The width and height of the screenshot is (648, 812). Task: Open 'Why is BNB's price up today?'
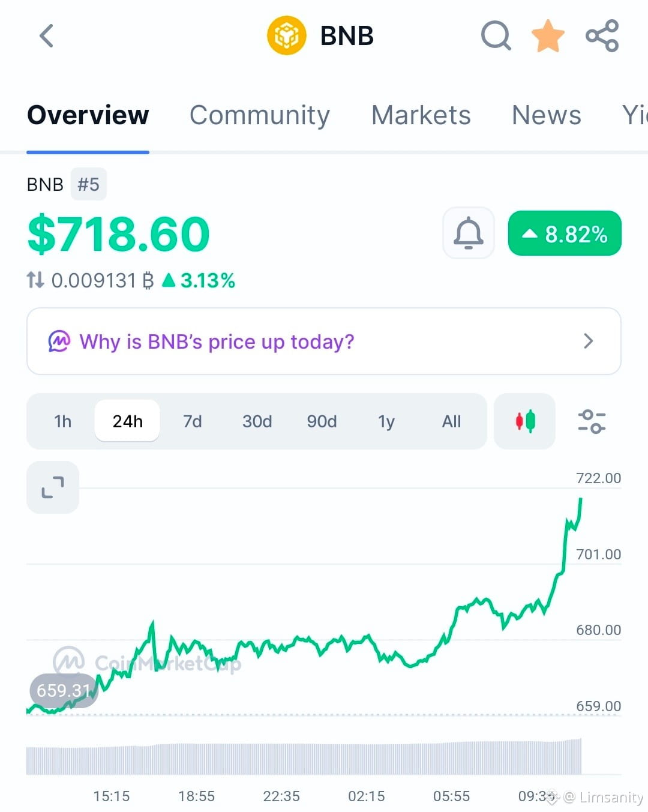(x=324, y=341)
